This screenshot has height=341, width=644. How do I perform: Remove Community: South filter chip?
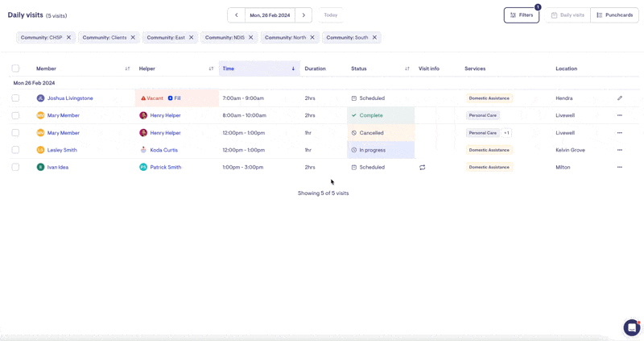pos(374,37)
